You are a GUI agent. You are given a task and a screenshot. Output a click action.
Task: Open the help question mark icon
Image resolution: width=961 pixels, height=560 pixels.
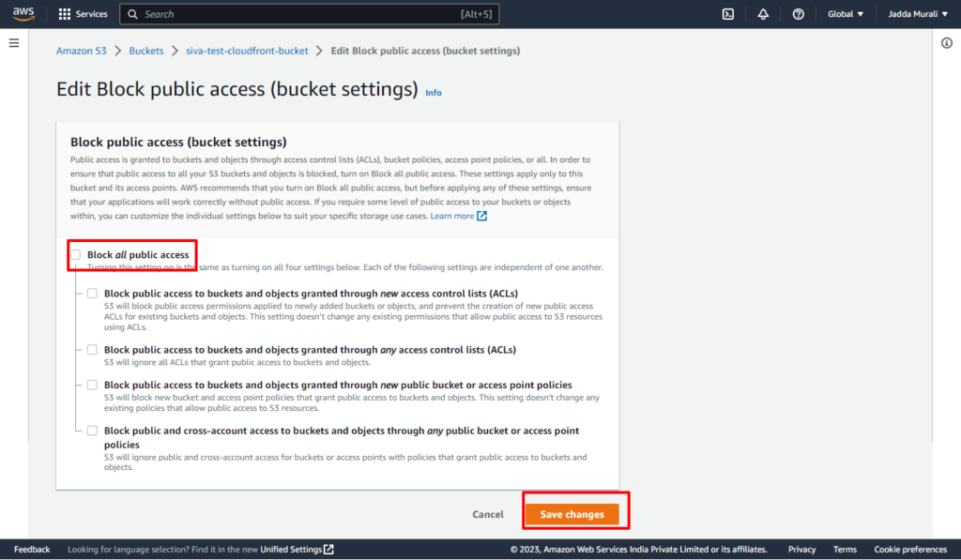[798, 14]
